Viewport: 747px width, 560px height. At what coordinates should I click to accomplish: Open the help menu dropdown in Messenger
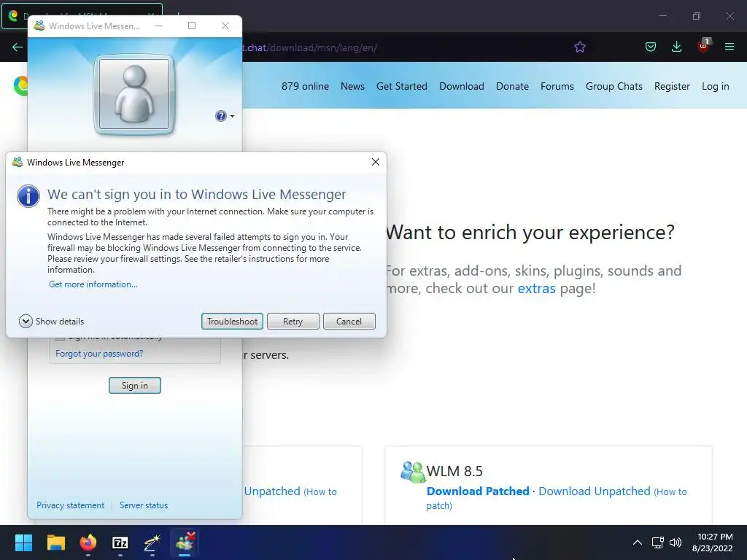(x=225, y=116)
